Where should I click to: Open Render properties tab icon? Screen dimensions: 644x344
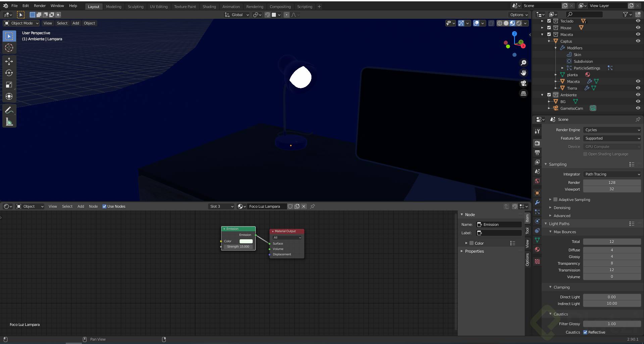coord(537,143)
